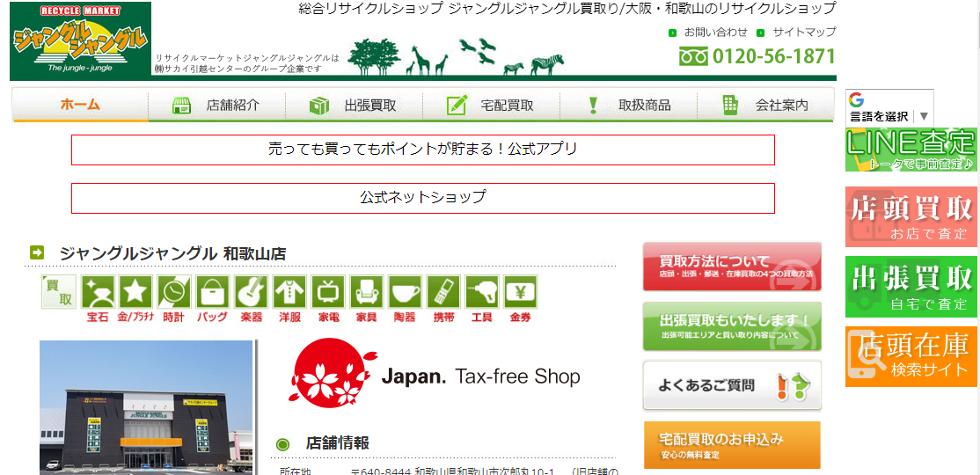Open the 公式ネットショップ banner
980x475 pixels.
(423, 198)
